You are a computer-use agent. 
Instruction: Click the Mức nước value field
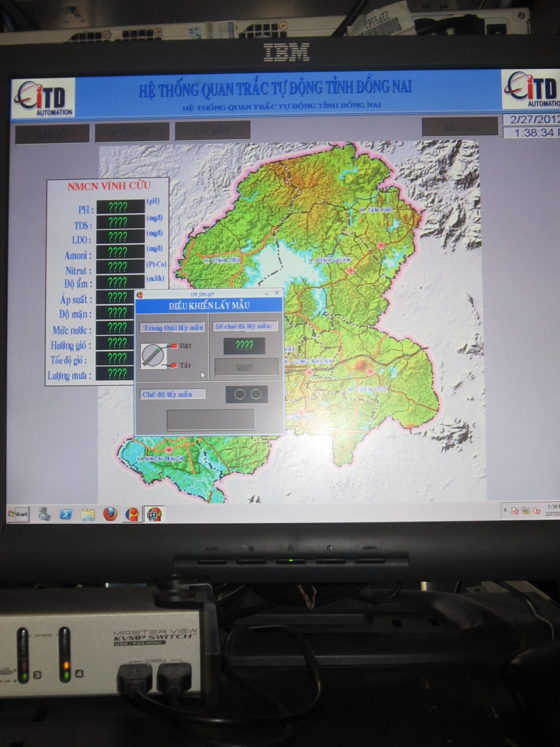(115, 328)
